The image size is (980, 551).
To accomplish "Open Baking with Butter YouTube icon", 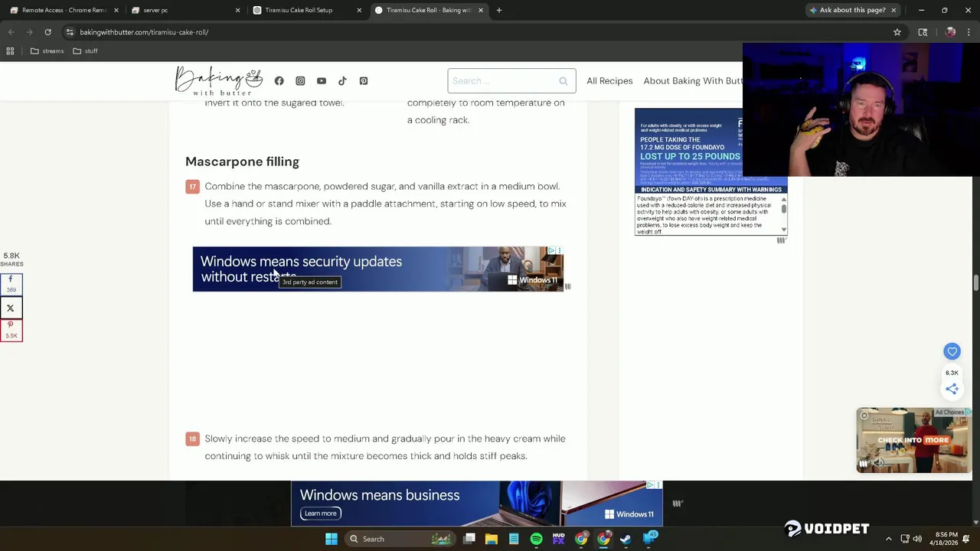I will coord(322,81).
